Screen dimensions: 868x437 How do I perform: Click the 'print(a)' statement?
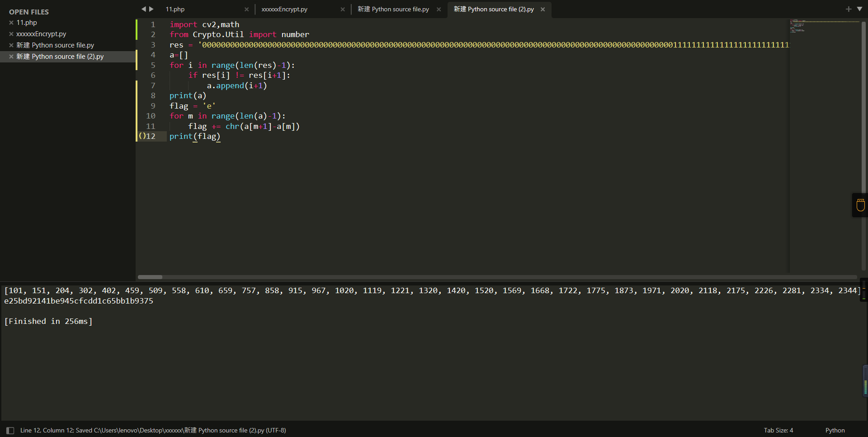click(188, 95)
